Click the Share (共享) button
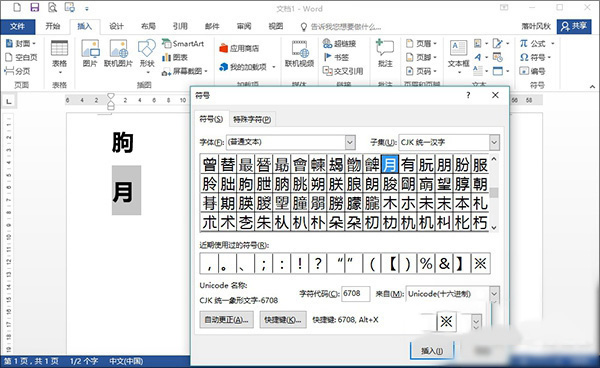Screen dimensions: 600x368 (x=574, y=26)
